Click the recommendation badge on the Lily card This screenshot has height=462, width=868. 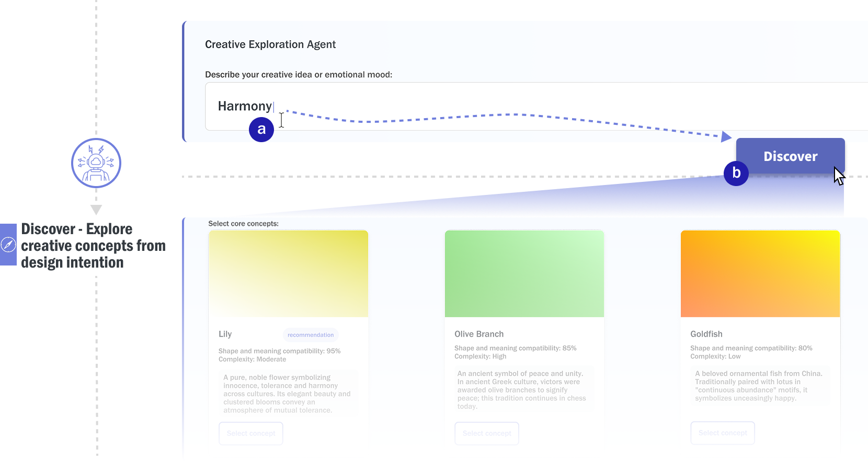(x=311, y=335)
